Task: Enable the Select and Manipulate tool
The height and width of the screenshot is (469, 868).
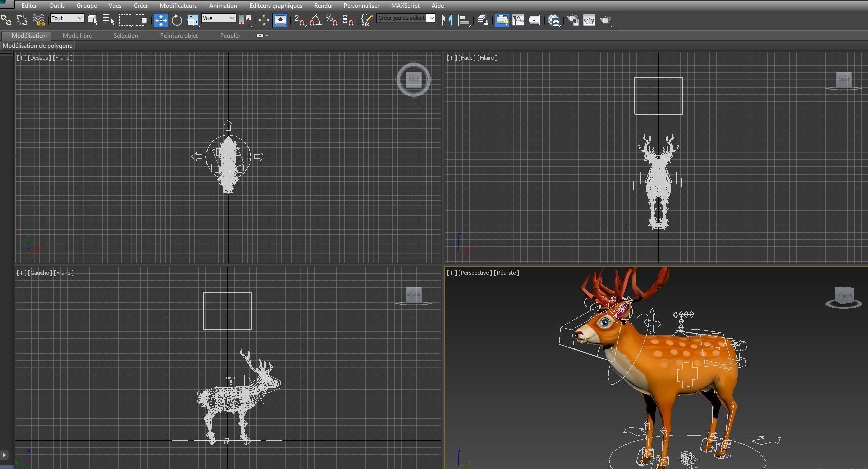Action: 264,20
